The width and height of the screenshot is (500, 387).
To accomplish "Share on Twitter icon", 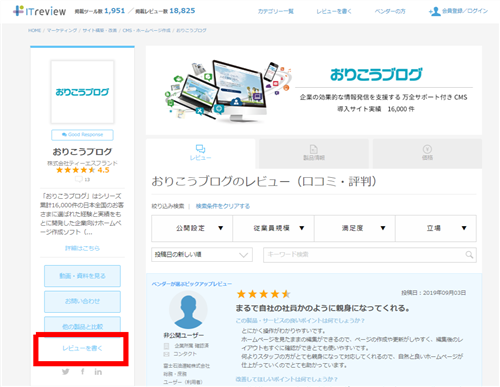I will (66, 372).
